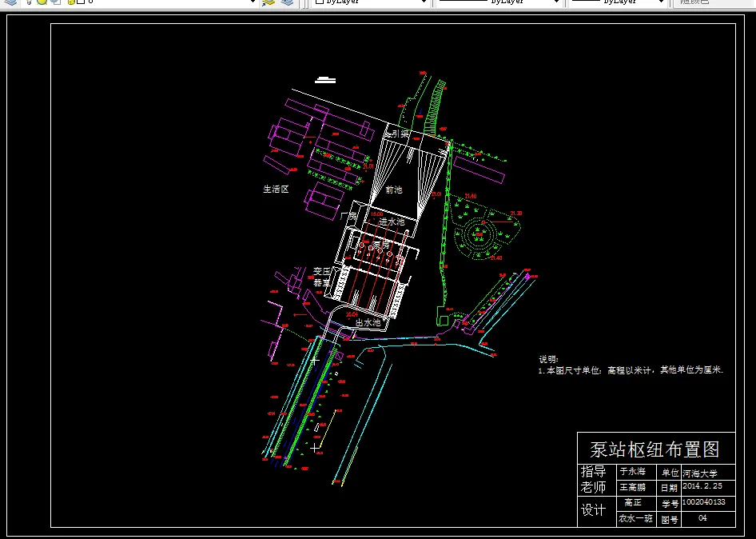Viewport: 756px width, 539px height.
Task: Expand the linetype ByLayer dropdown
Action: pos(556,2)
